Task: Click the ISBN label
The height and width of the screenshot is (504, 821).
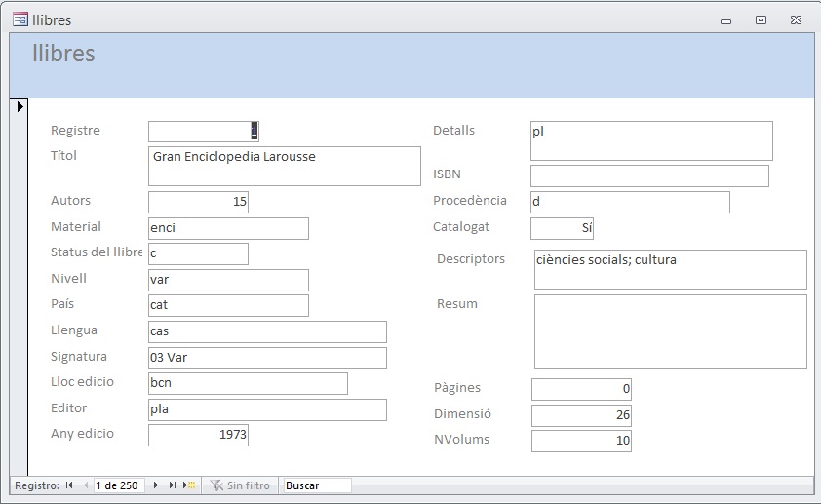Action: (x=447, y=174)
